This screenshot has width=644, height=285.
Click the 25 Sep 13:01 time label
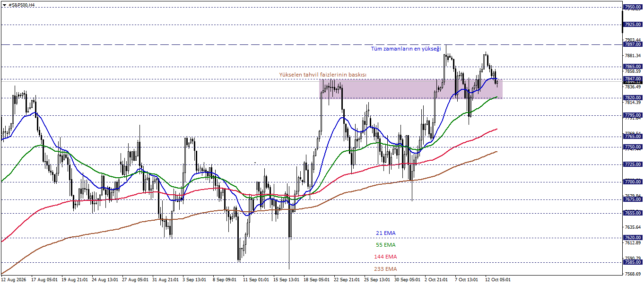[x=377, y=280]
